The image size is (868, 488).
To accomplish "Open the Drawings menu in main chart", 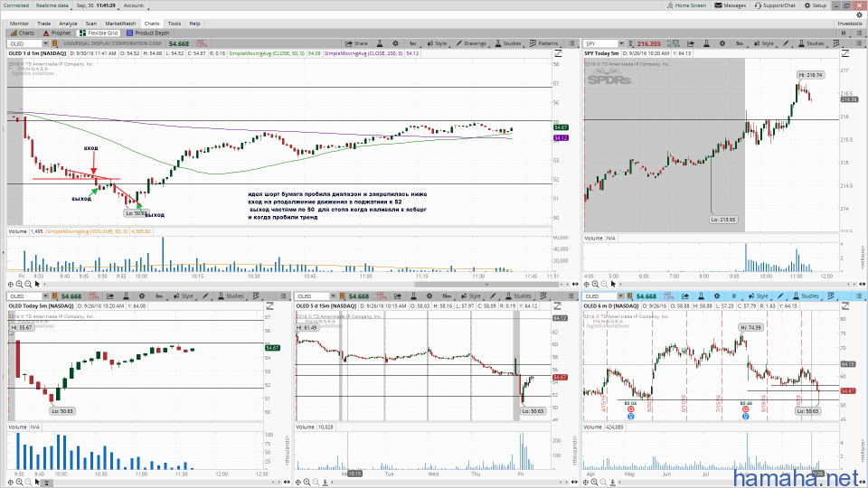I will coord(471,43).
